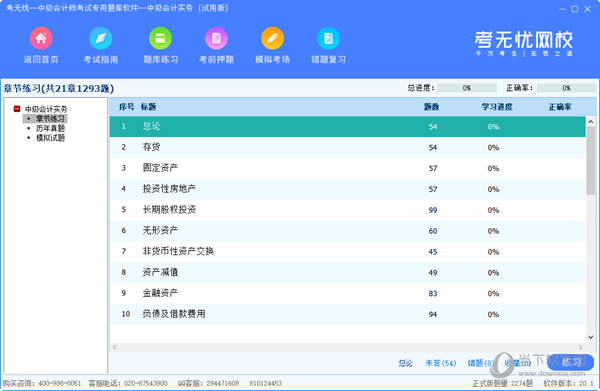Select chapter row 总论
The width and height of the screenshot is (600, 391).
click(x=347, y=127)
